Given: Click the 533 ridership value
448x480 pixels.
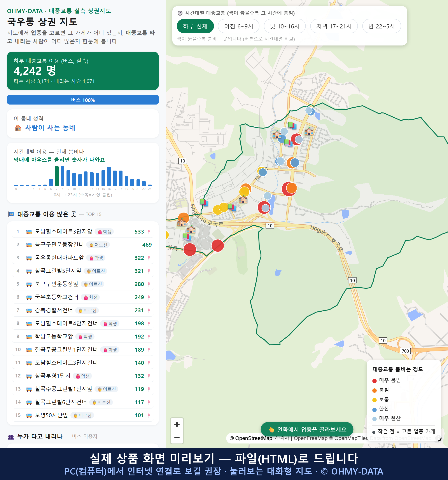Looking at the screenshot, I should coord(139,232).
